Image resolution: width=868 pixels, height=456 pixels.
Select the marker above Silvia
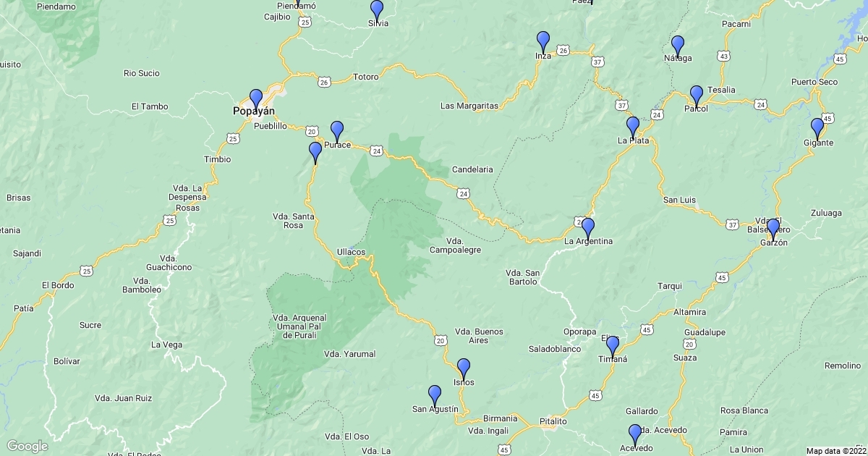point(377,11)
